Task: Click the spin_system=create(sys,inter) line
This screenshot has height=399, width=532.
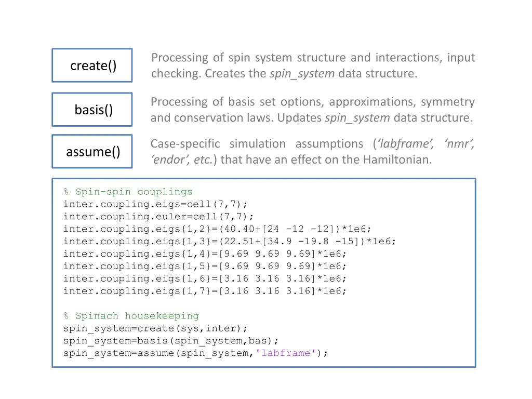Action: (155, 328)
